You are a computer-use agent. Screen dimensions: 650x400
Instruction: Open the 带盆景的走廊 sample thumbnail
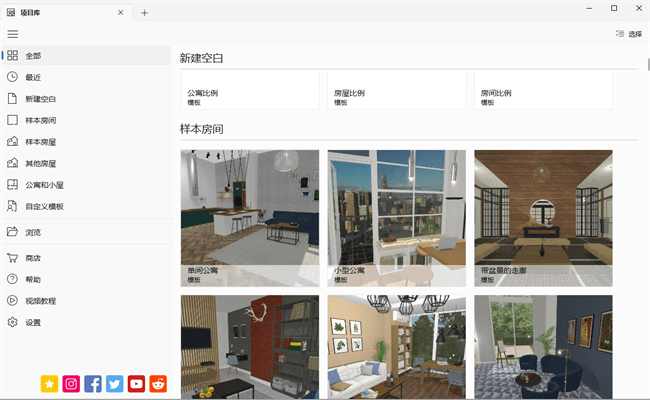click(543, 218)
